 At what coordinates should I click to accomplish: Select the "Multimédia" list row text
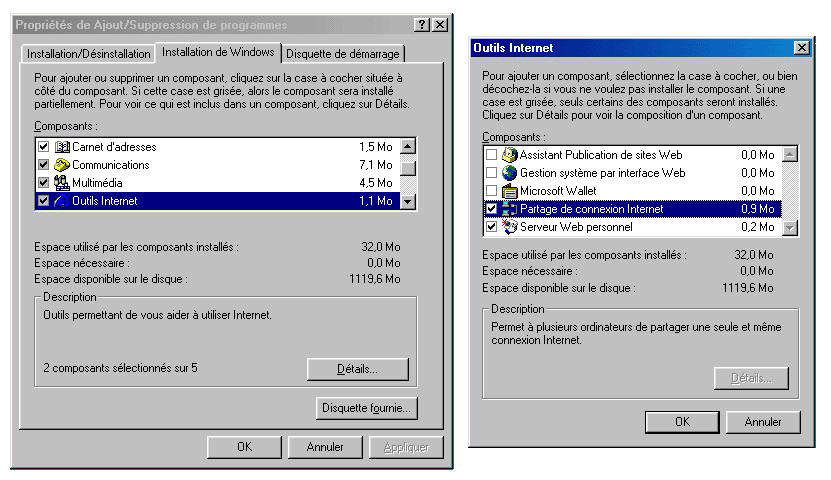point(97,183)
